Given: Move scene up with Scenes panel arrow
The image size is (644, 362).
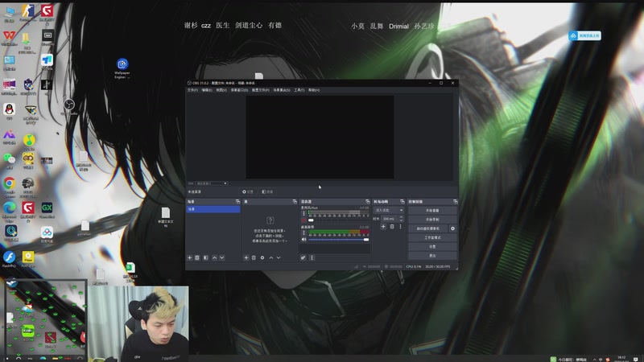Looking at the screenshot, I should coord(214,257).
